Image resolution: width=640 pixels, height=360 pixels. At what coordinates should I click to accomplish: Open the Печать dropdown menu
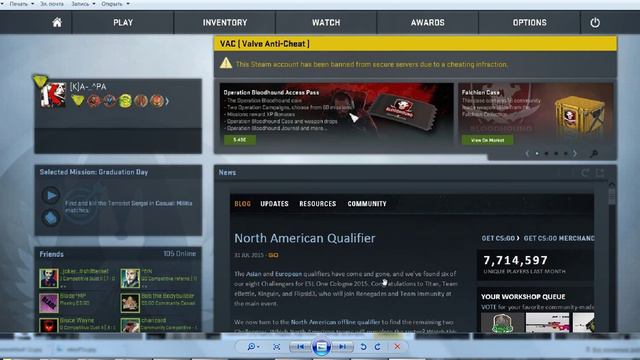tap(21, 4)
